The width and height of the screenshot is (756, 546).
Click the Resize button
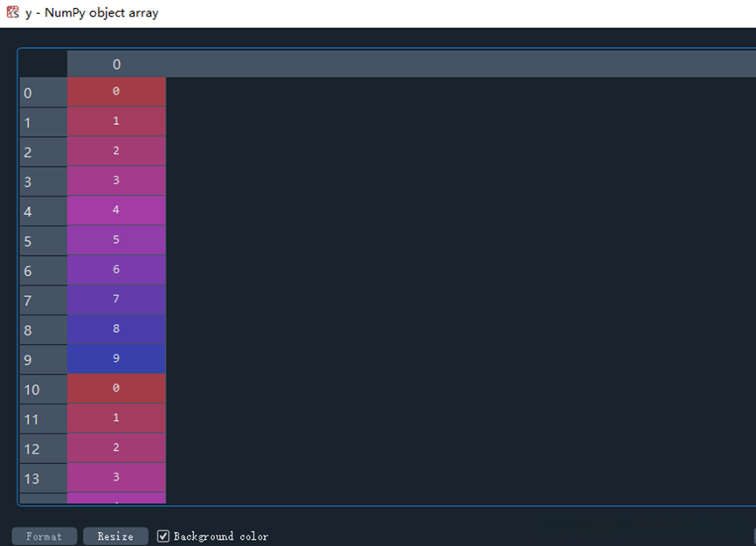[x=115, y=536]
